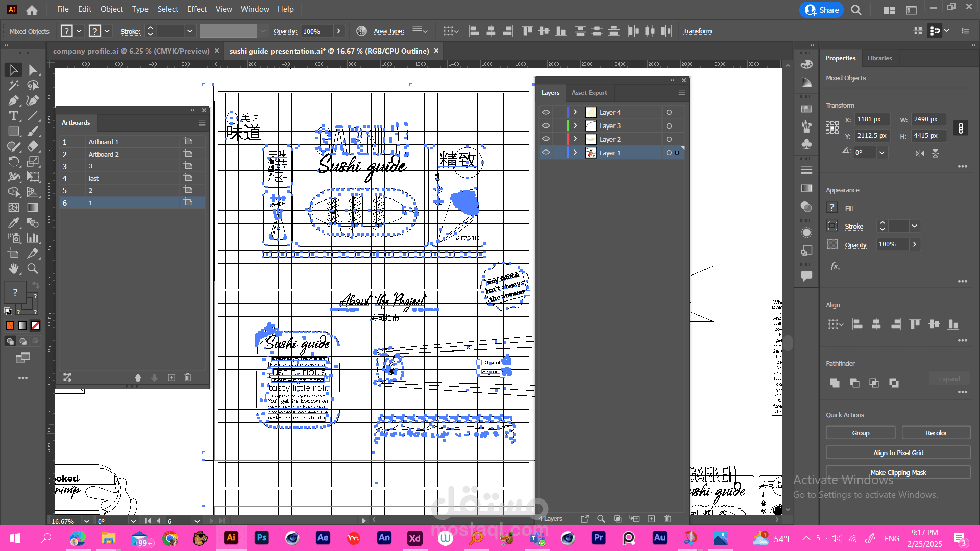
Task: Hide Layer 4 with eye icon
Action: click(546, 112)
